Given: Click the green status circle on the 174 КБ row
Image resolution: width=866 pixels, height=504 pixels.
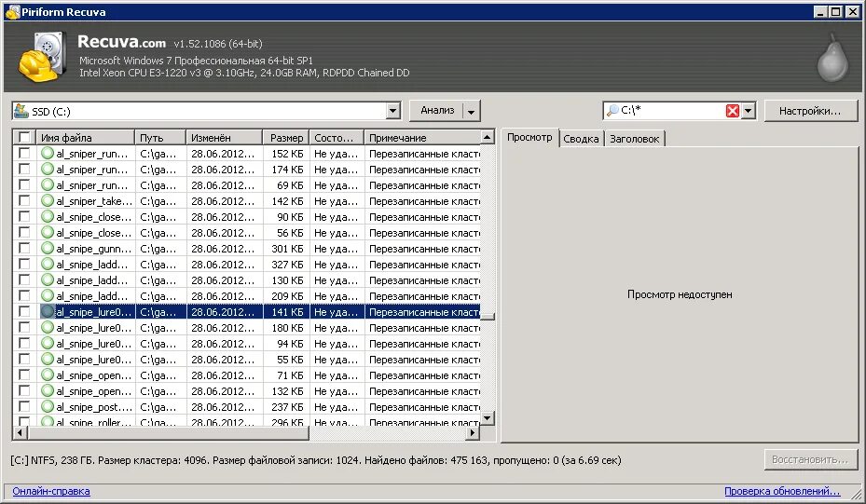Looking at the screenshot, I should [x=48, y=169].
